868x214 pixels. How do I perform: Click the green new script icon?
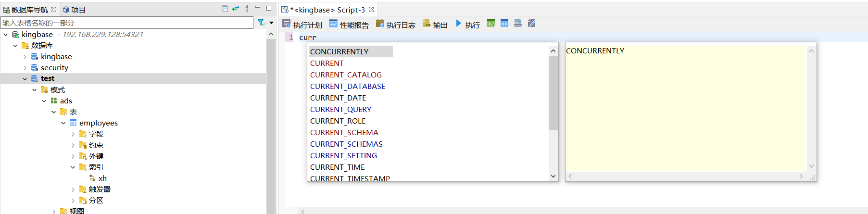coord(491,24)
